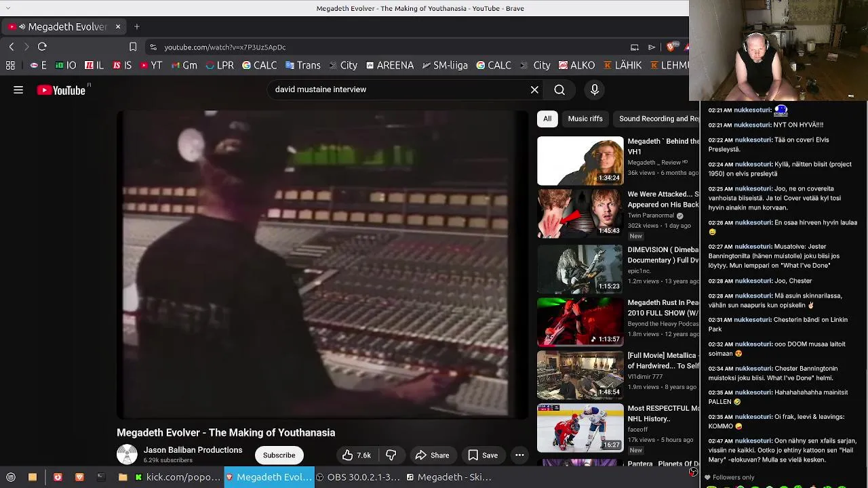Clear the search box with the X

click(x=534, y=89)
